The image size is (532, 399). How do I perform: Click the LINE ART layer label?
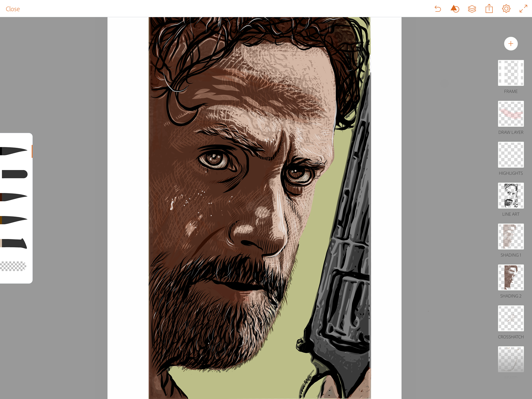(511, 214)
